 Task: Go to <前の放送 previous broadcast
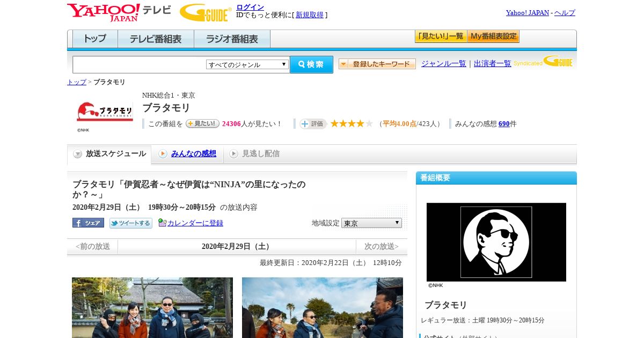coord(93,247)
